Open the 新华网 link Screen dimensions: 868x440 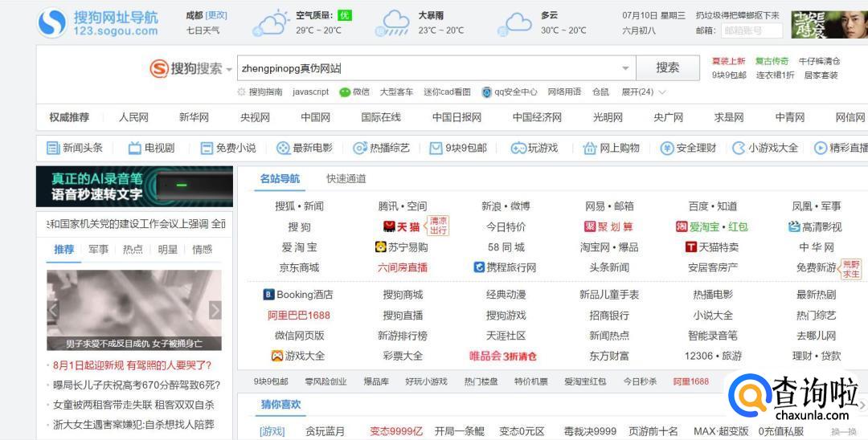pos(194,117)
